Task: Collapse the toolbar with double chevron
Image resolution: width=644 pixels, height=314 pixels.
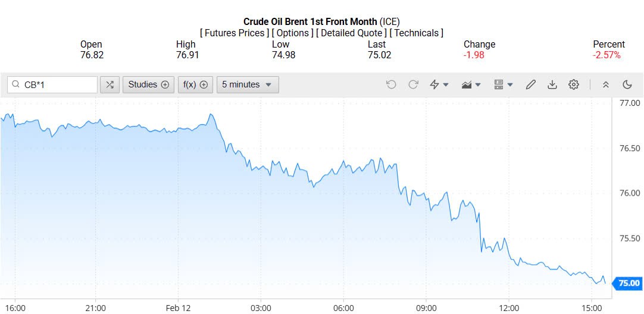Action: (606, 84)
